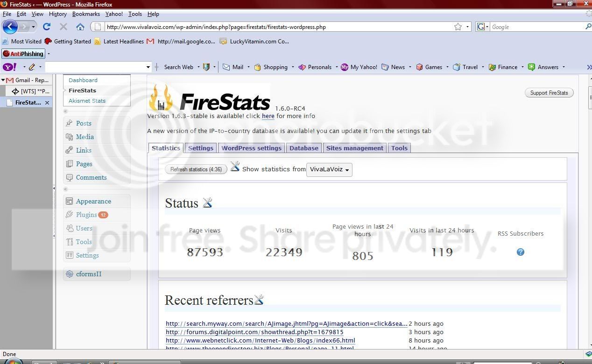This screenshot has height=364, width=592.
Task: Click the Firefox Back arrow button
Action: tap(10, 27)
